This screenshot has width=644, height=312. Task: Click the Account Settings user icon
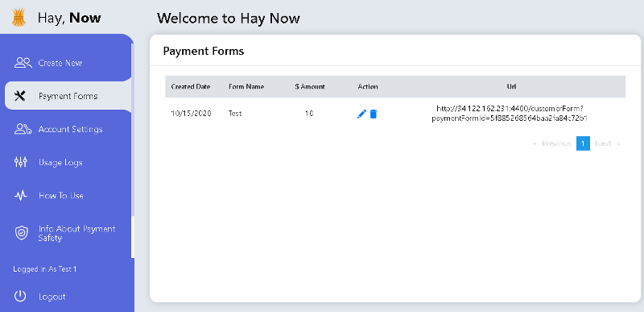click(x=23, y=129)
